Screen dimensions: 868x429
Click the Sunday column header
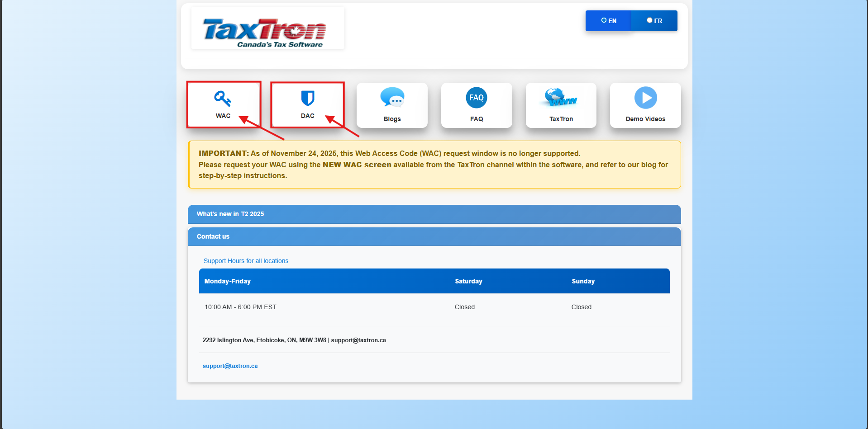coord(583,281)
